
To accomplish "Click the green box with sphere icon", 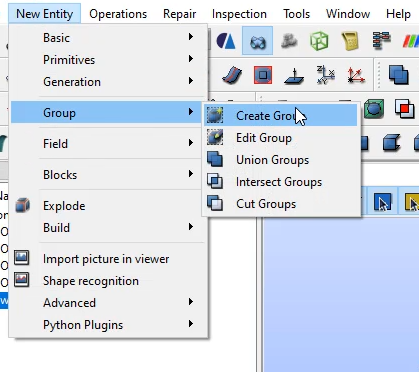I will (x=374, y=109).
